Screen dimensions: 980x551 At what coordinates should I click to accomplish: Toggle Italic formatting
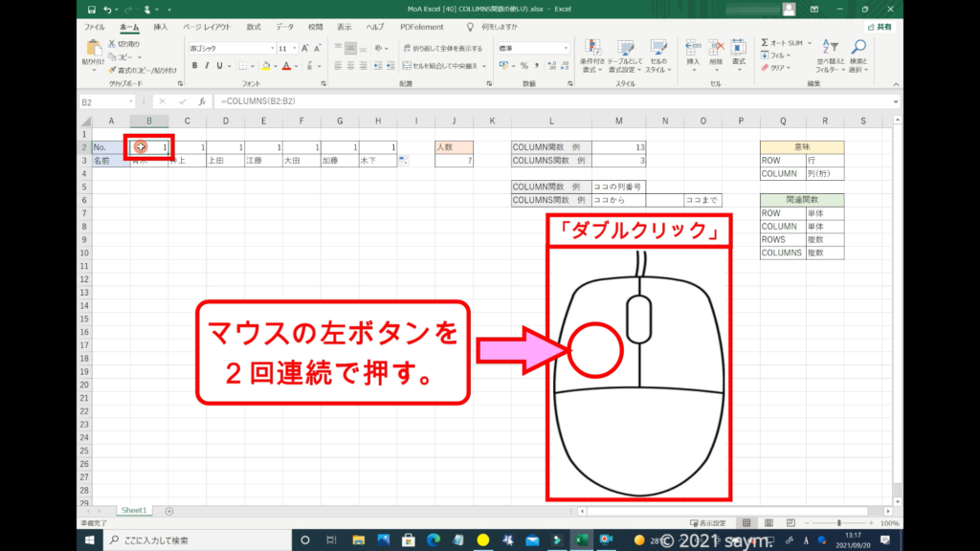[208, 66]
